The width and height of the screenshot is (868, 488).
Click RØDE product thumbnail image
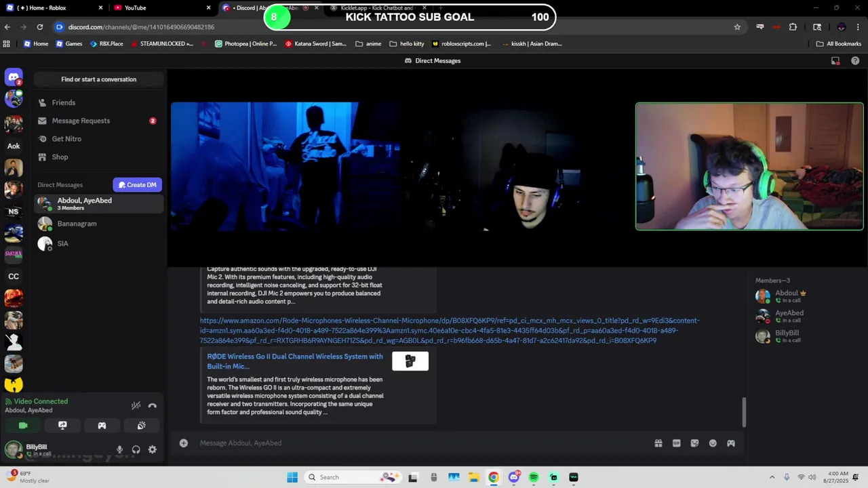[410, 361]
